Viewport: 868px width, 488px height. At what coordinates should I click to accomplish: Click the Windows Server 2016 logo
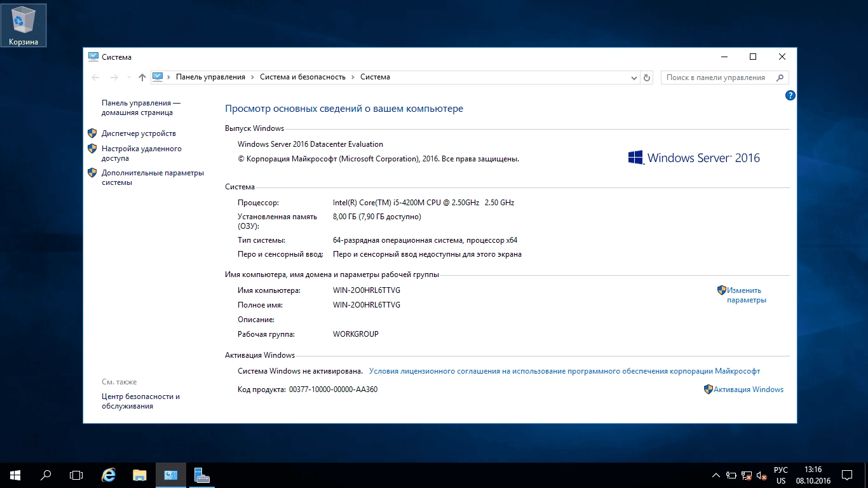pos(694,158)
